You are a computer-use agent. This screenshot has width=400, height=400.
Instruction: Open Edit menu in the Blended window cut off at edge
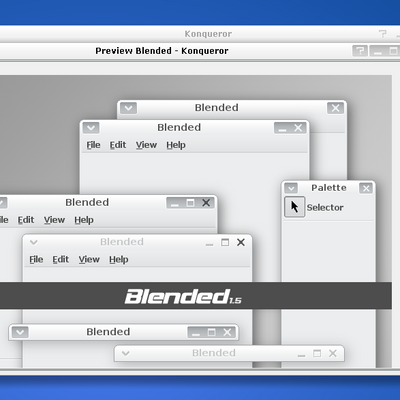click(26, 220)
